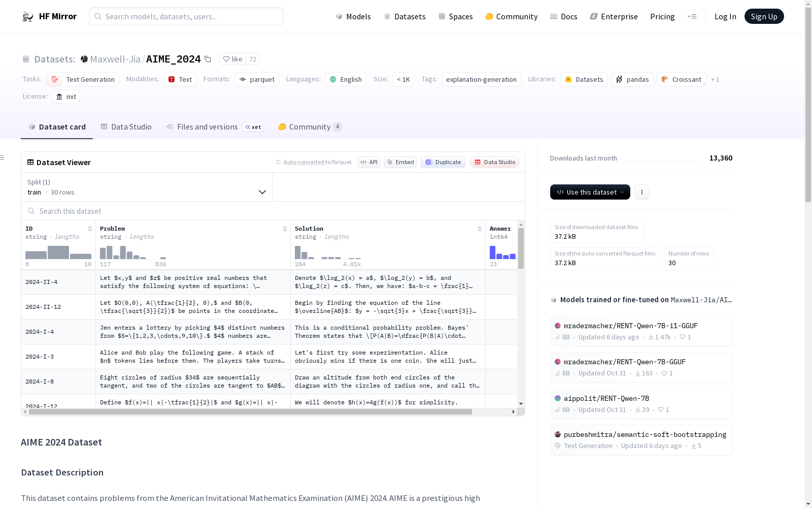Click the < 1K size tag

[x=403, y=79]
